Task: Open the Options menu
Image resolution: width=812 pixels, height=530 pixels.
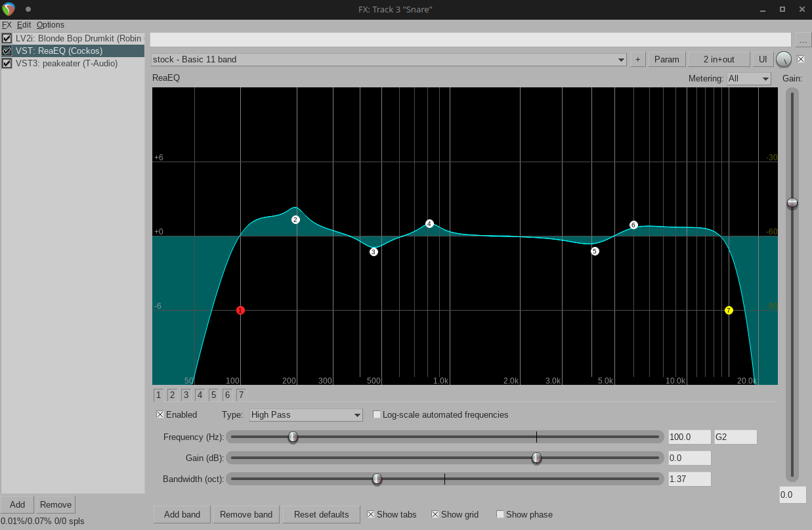Action: point(51,25)
